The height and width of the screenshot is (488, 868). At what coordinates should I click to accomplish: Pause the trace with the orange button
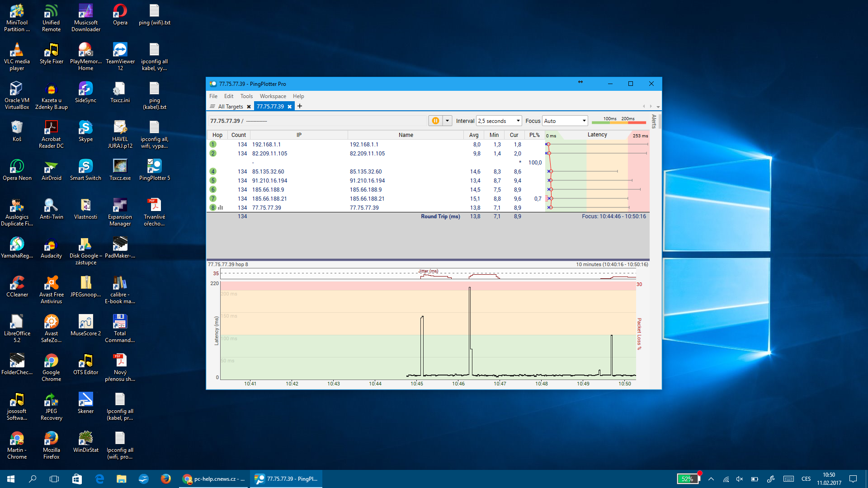tap(435, 121)
